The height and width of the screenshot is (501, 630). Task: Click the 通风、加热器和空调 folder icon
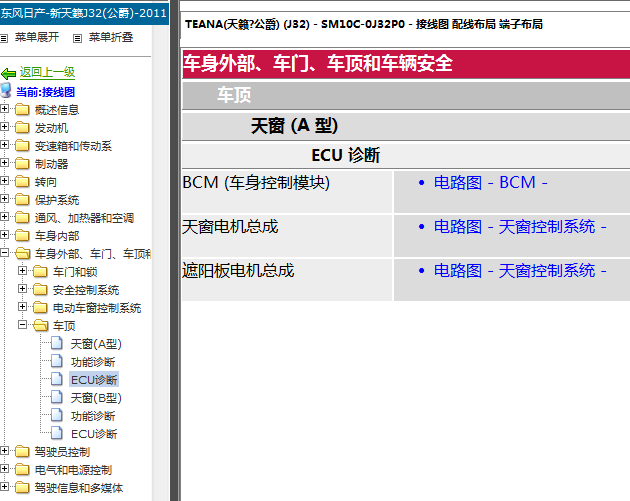[x=22, y=217]
